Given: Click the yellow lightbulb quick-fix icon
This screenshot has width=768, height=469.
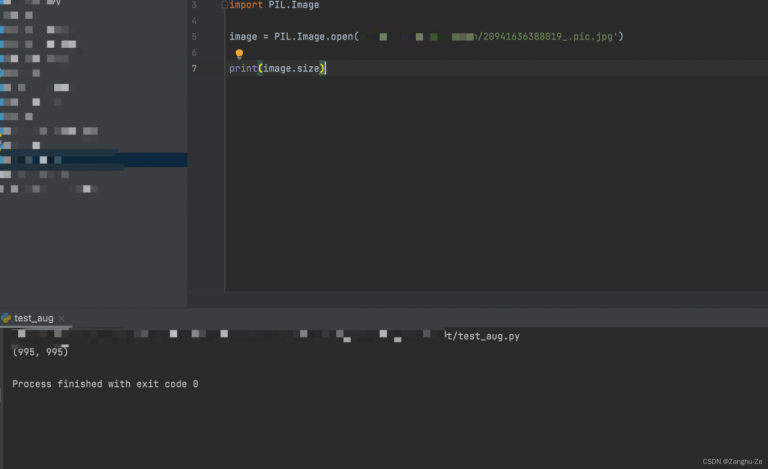Looking at the screenshot, I should coord(239,54).
